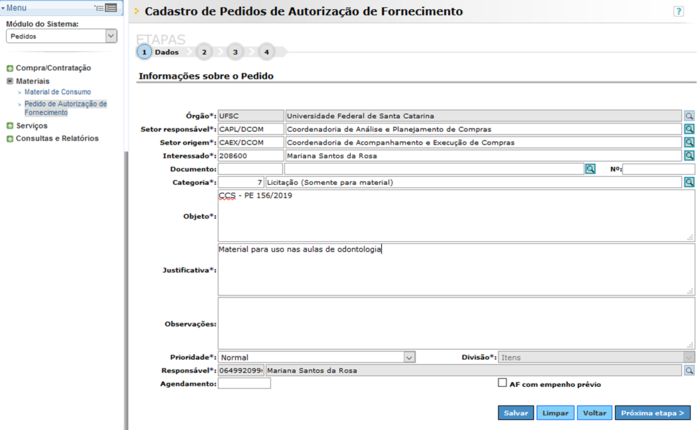The height and width of the screenshot is (430, 700).
Task: Click the search icon beside Órgão field
Action: [689, 116]
